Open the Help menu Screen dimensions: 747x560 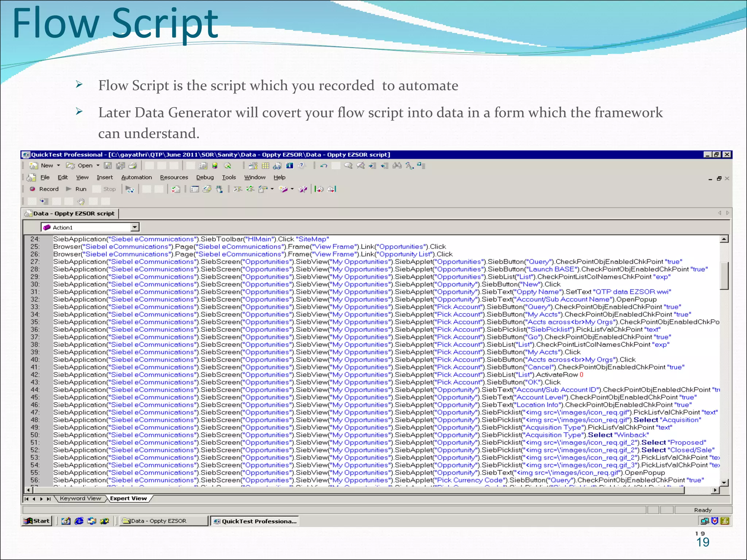point(279,177)
